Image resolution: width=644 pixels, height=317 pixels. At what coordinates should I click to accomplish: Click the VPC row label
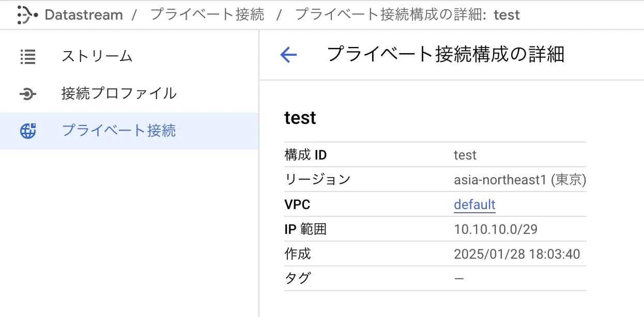pyautogui.click(x=297, y=204)
